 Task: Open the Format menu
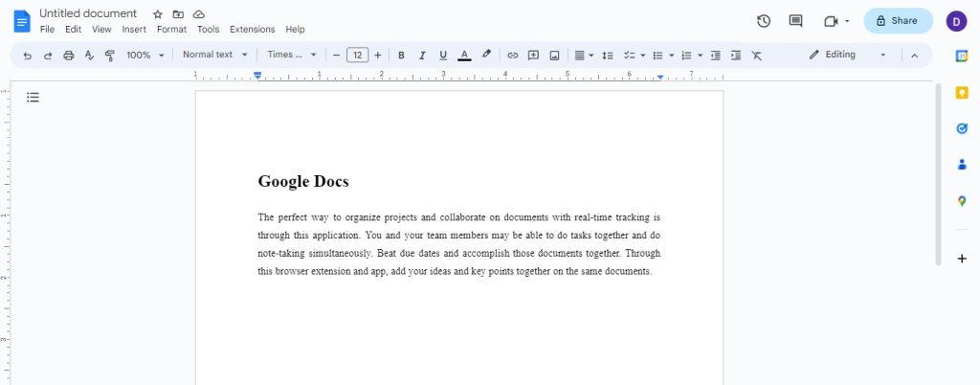(x=171, y=30)
